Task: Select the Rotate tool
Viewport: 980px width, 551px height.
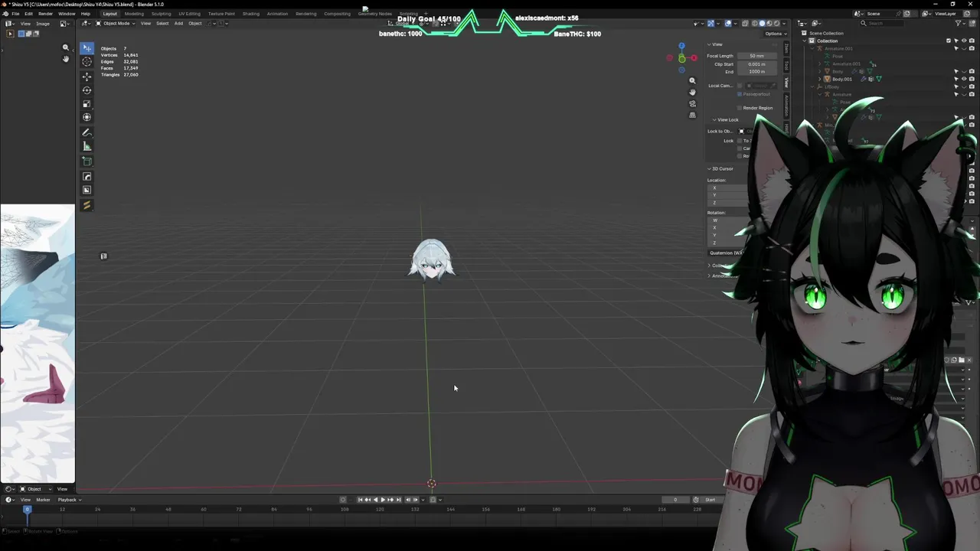Action: [x=87, y=90]
